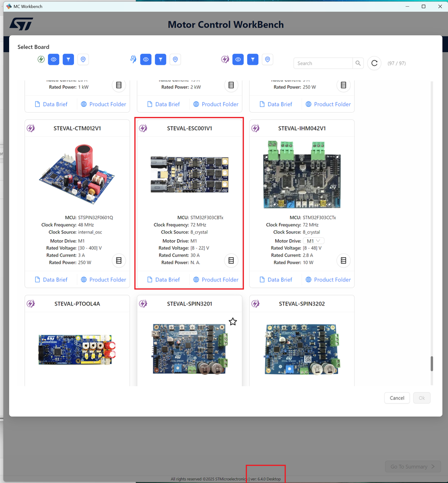Cancel the Select Board dialog
Viewport: 448px width, 483px height.
tap(397, 398)
